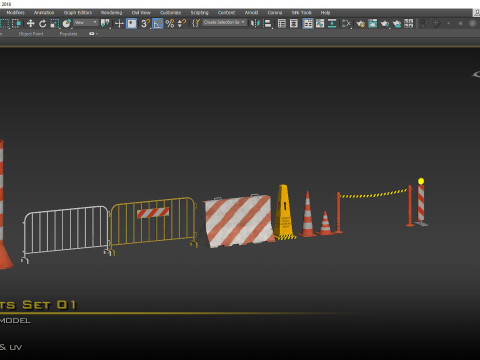Open the Rendered Frame Window

372,23
